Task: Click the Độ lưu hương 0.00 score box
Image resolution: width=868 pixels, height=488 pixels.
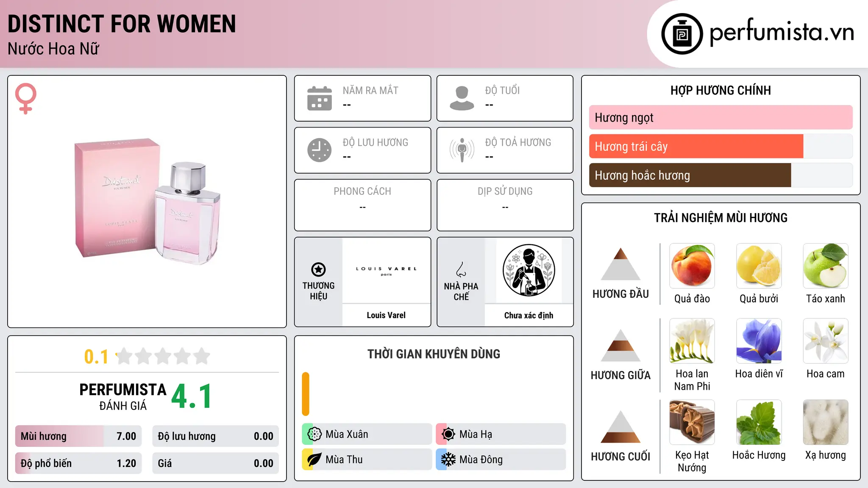Action: pos(215,436)
